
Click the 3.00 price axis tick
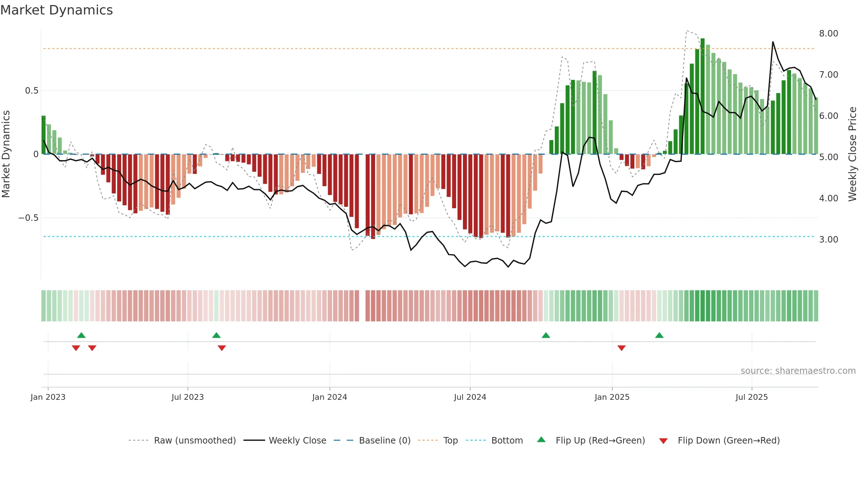[829, 239]
